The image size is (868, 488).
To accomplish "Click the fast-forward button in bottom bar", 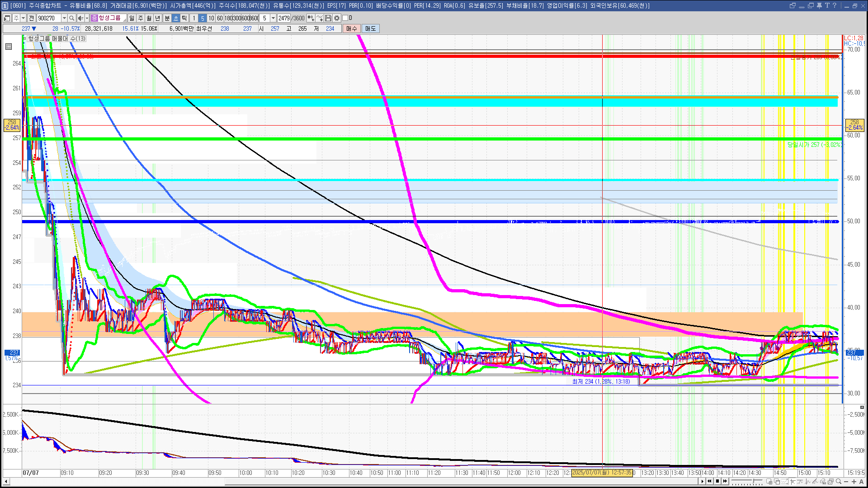I will tap(725, 481).
